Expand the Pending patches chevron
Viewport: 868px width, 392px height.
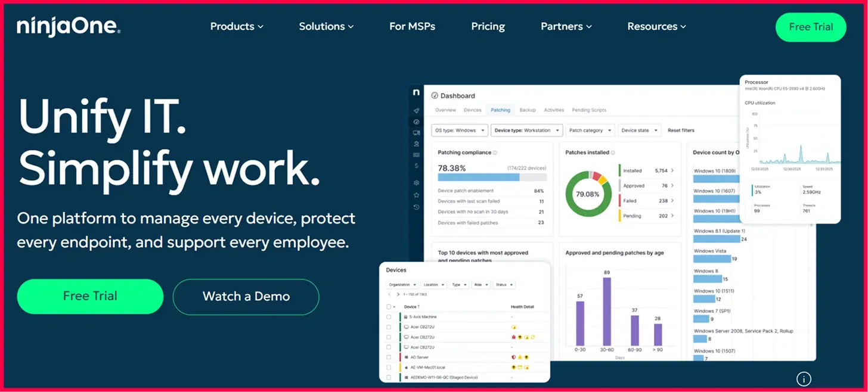[x=673, y=216]
